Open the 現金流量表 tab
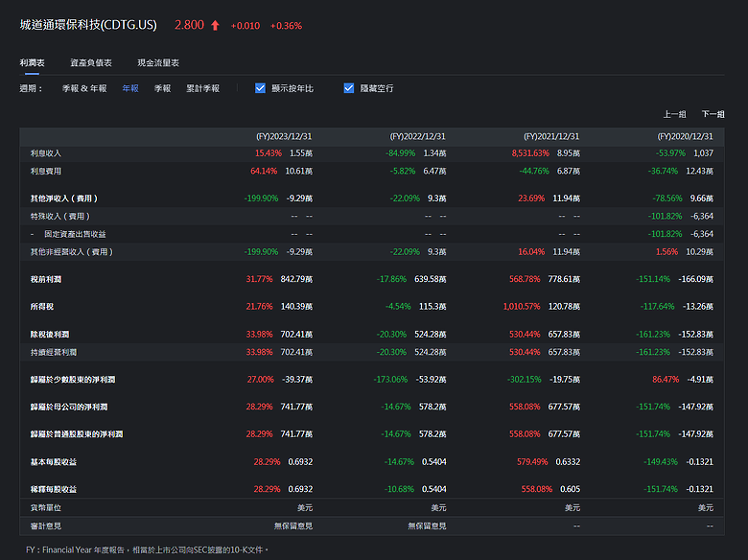The height and width of the screenshot is (560, 748). click(158, 62)
